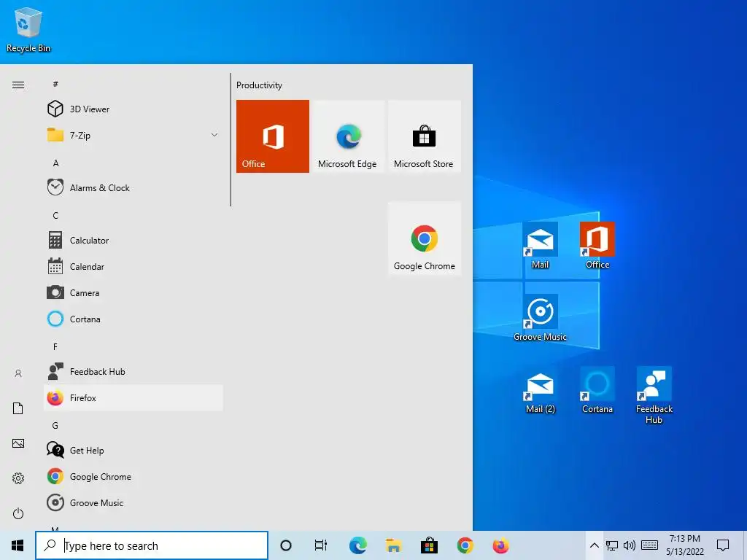Open Task View on the taskbar
Image resolution: width=747 pixels, height=560 pixels.
321,545
